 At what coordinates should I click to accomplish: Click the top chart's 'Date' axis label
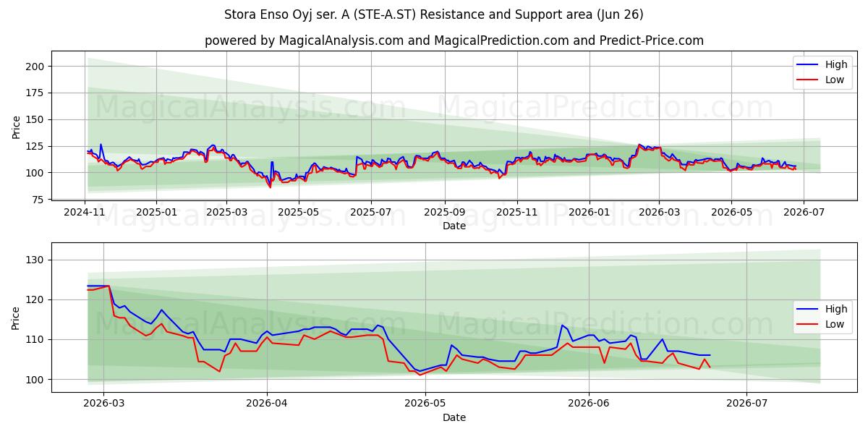point(454,226)
